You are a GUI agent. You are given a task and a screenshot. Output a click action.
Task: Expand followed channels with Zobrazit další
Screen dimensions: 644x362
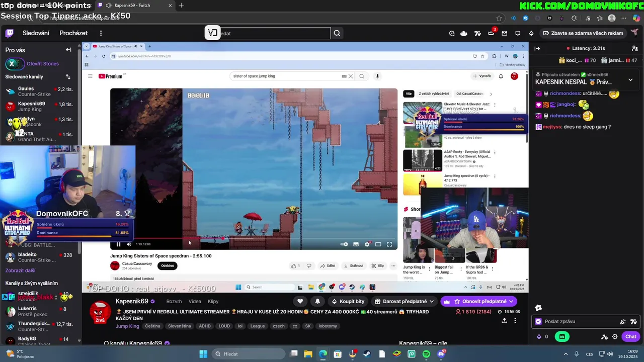(x=20, y=270)
